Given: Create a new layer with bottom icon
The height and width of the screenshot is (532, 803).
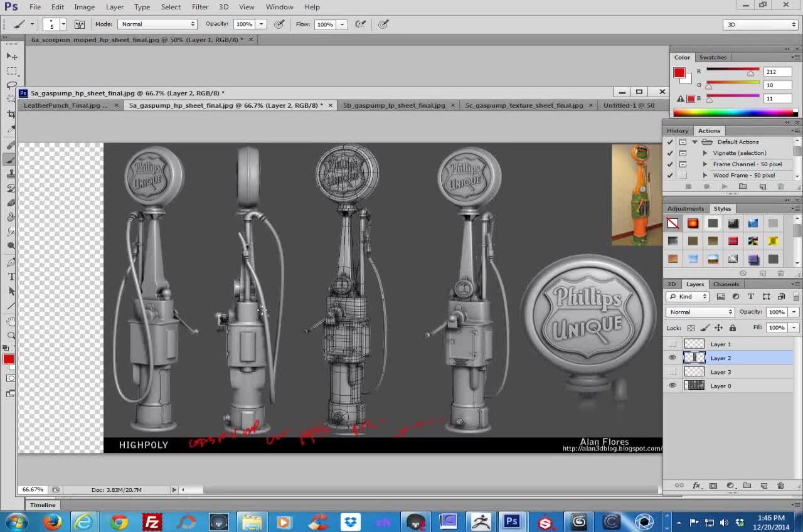Looking at the screenshot, I should [764, 486].
